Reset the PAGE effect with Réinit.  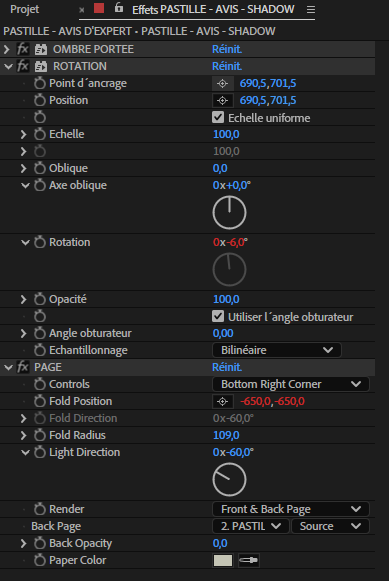coord(227,367)
